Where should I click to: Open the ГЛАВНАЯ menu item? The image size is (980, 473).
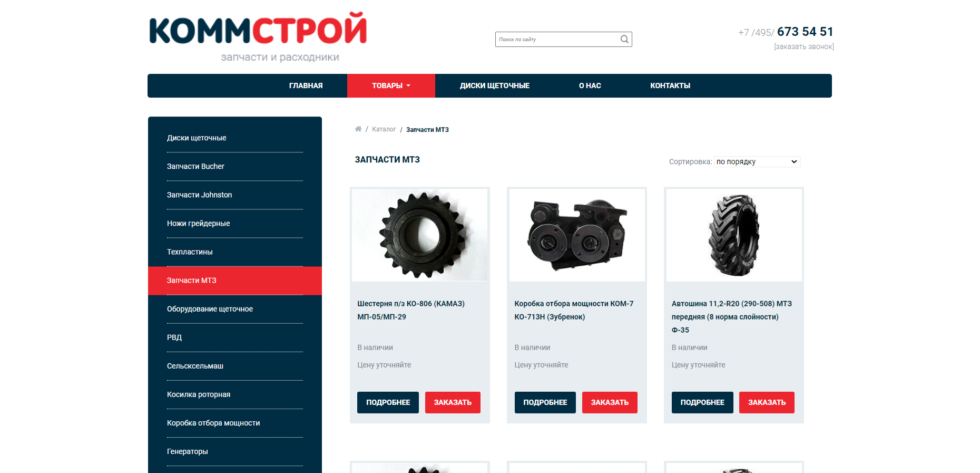point(306,85)
